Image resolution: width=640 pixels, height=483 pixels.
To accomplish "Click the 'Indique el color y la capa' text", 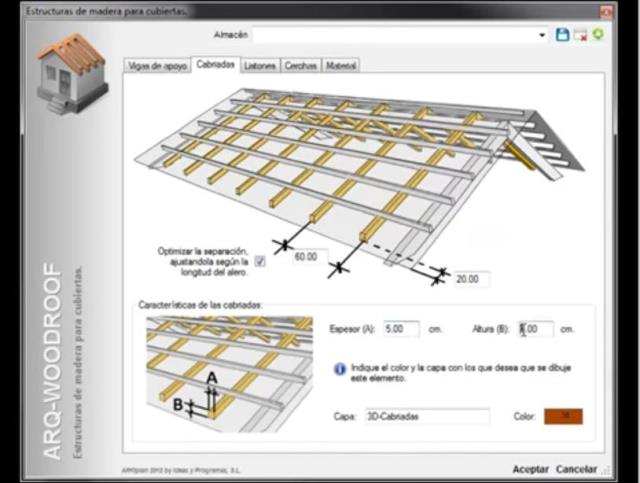I will coord(460,373).
